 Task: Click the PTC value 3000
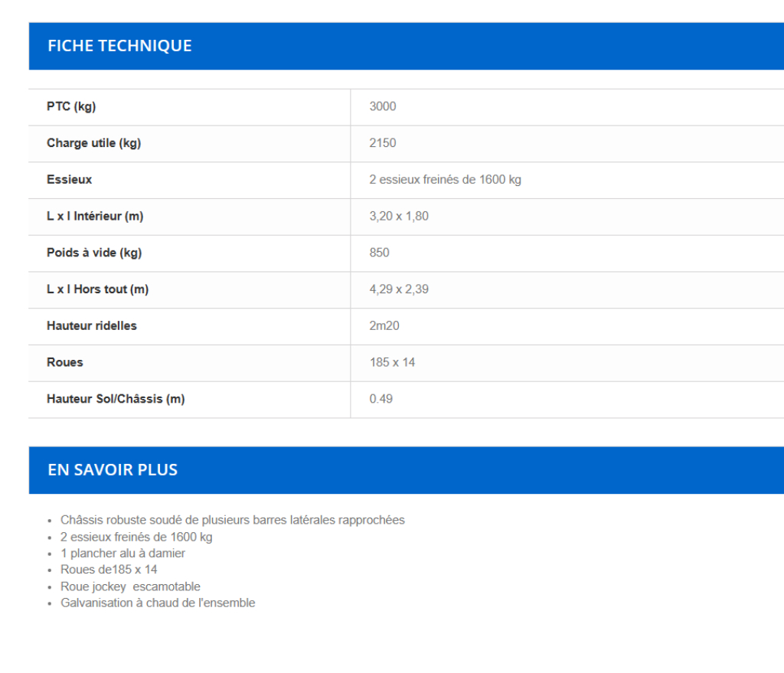tap(383, 106)
